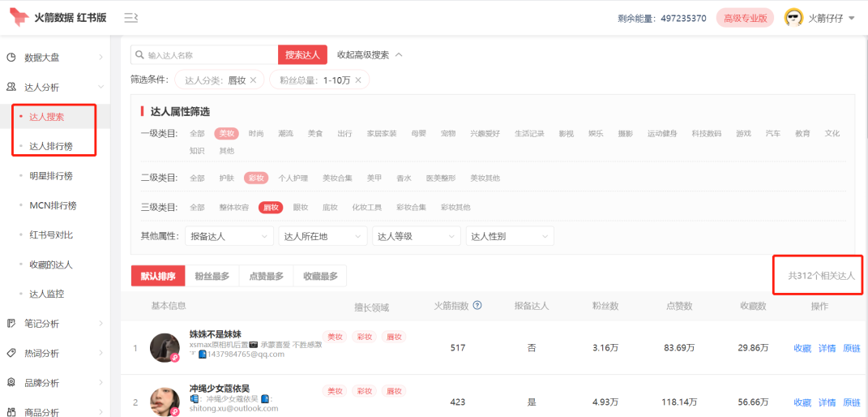Toggle the sidebar collapse icon
Viewport: 868px width, 417px height.
click(x=130, y=18)
